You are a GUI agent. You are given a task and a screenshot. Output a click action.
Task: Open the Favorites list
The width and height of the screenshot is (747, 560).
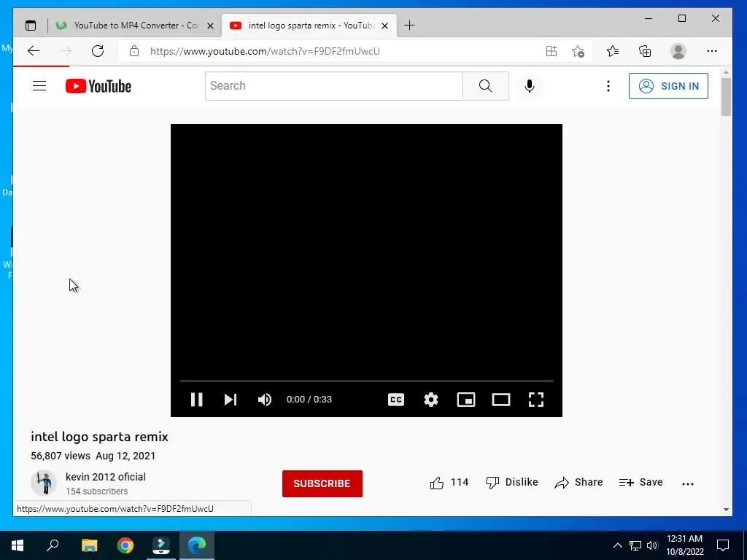(x=613, y=51)
